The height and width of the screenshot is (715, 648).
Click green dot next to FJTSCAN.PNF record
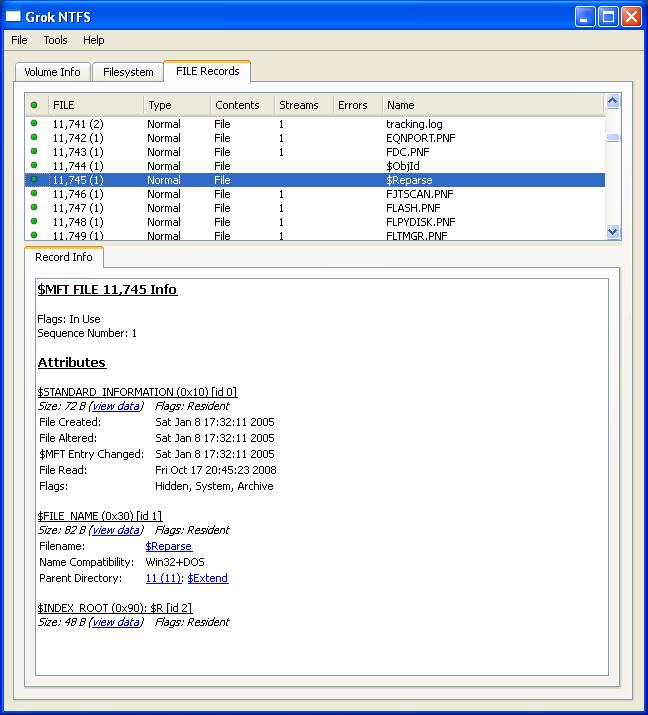[x=34, y=194]
